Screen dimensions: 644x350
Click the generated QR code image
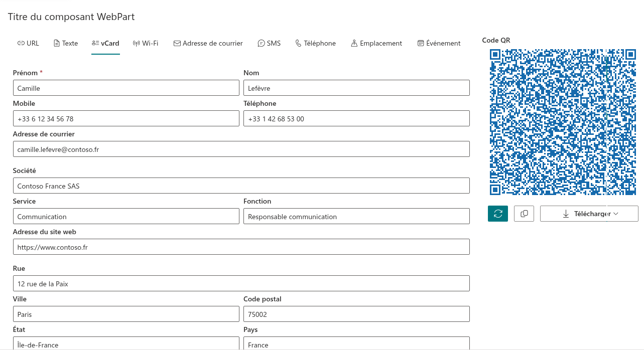(563, 122)
